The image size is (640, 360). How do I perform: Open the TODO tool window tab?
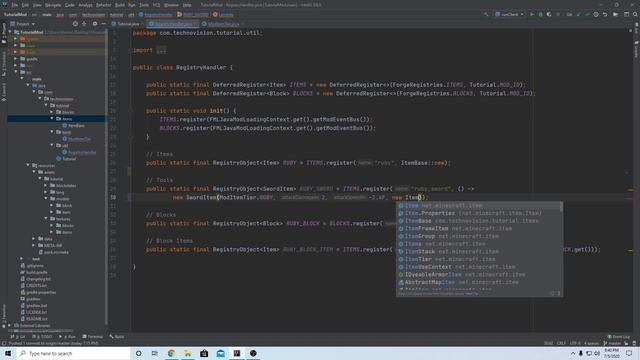[42, 337]
